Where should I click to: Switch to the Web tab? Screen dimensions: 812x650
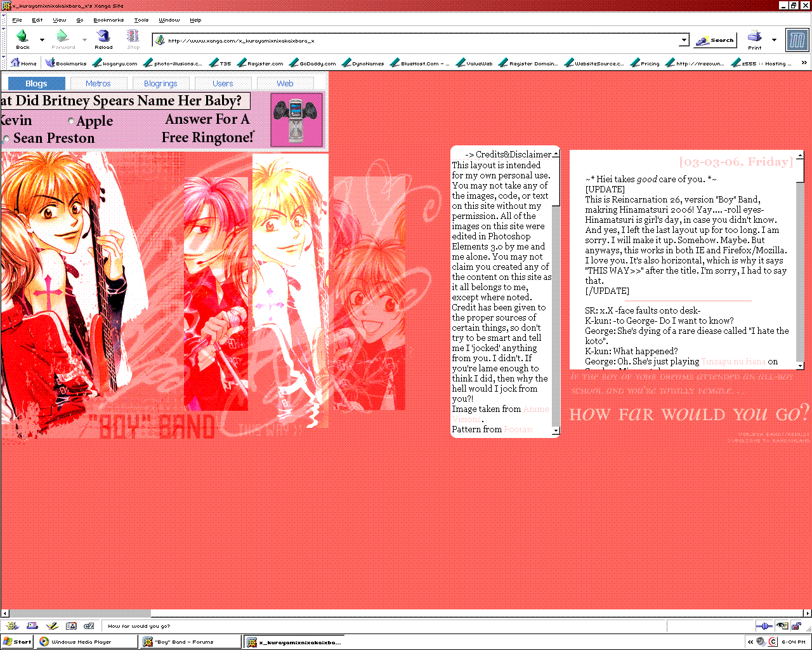click(x=285, y=83)
